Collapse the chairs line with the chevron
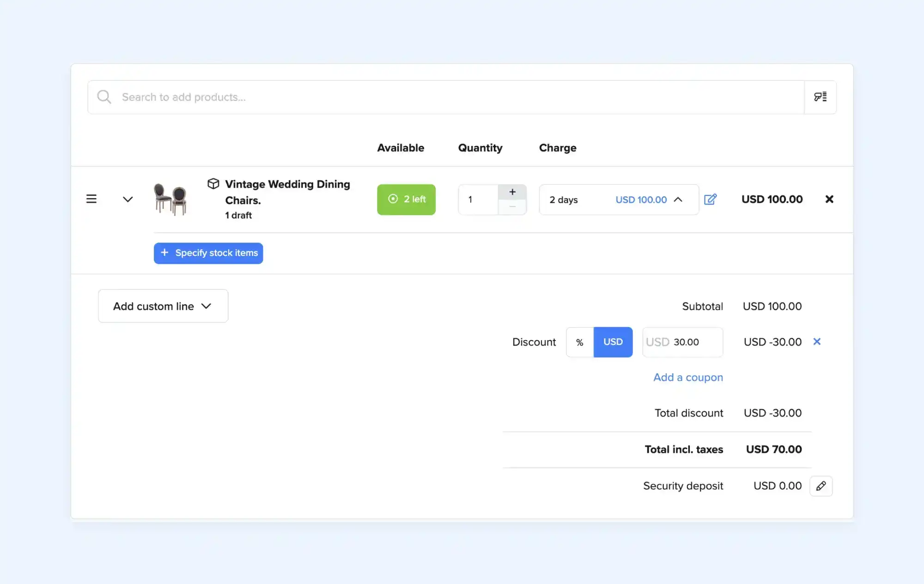 tap(128, 199)
